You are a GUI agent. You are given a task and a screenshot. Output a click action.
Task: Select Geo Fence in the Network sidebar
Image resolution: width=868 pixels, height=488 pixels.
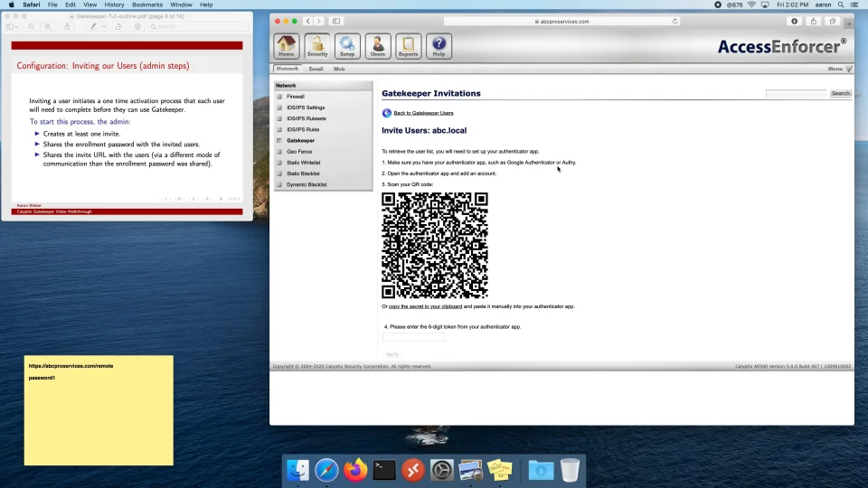coord(298,152)
